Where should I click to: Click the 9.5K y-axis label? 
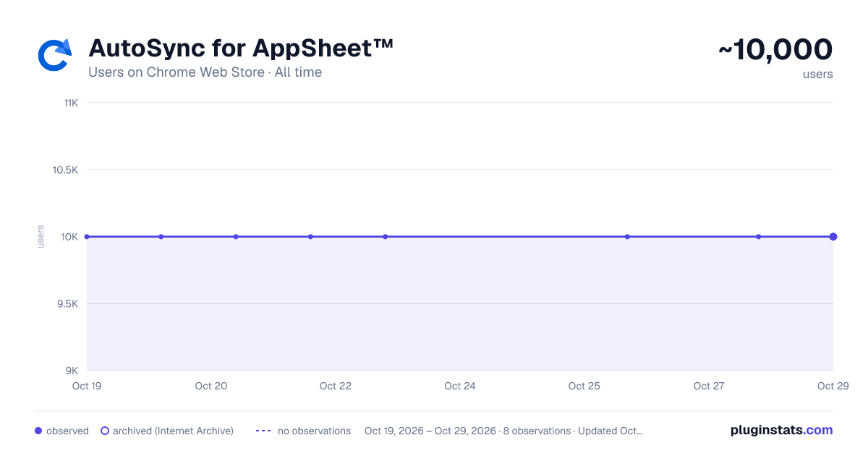point(67,303)
